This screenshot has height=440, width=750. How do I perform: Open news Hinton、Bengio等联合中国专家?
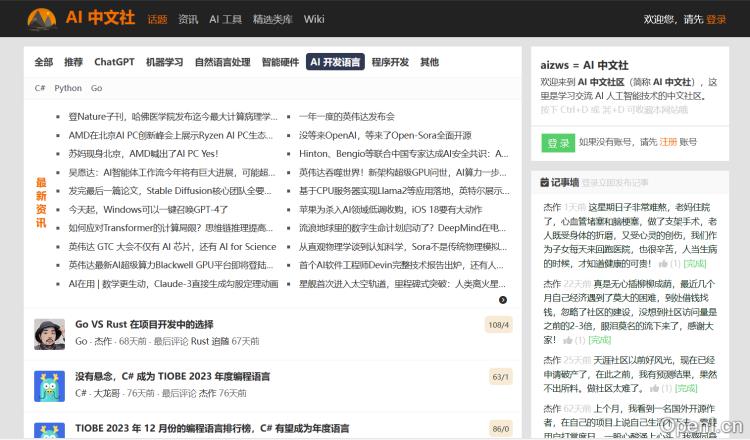pos(404,154)
